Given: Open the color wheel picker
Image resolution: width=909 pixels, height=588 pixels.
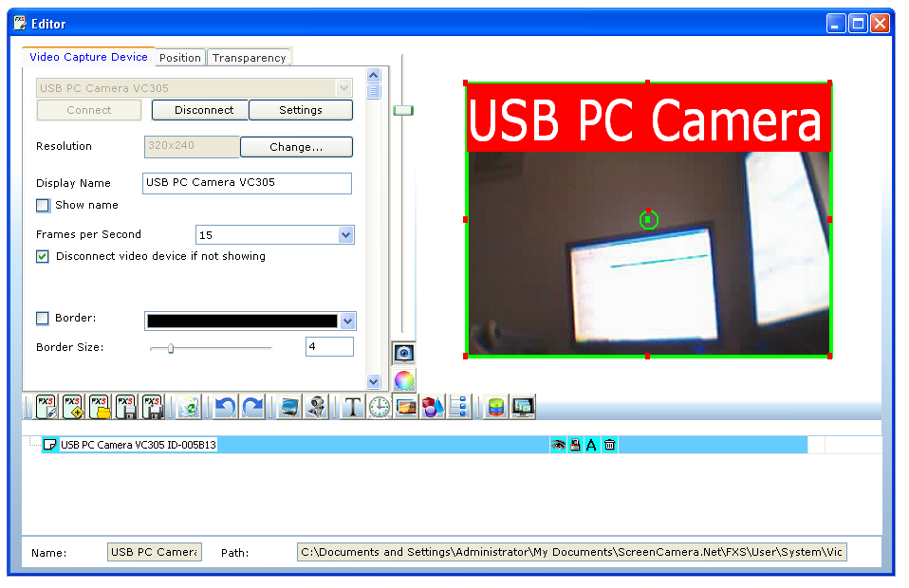Looking at the screenshot, I should click(x=403, y=380).
